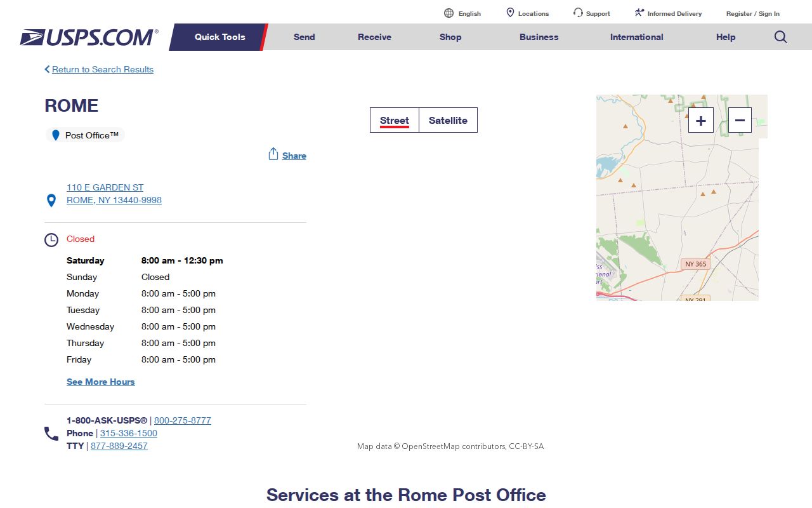Viewport: 812px width, 508px height.
Task: Click the telephone handset icon
Action: (51, 434)
